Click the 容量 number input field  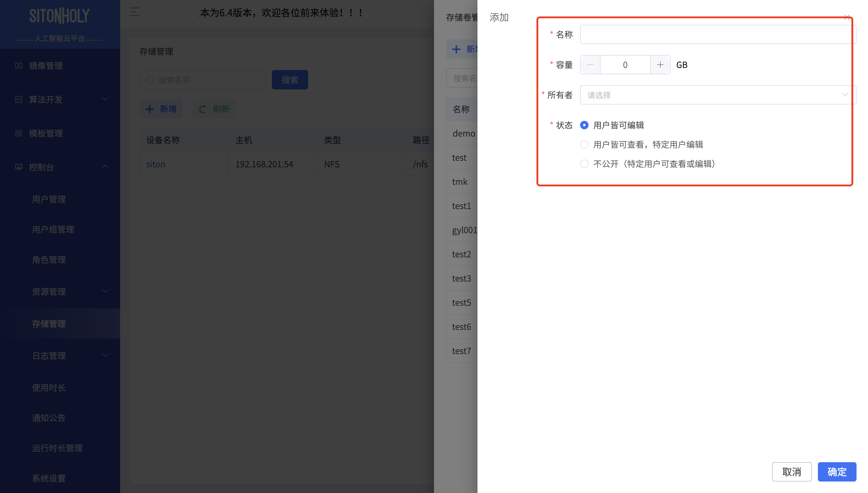coord(625,65)
